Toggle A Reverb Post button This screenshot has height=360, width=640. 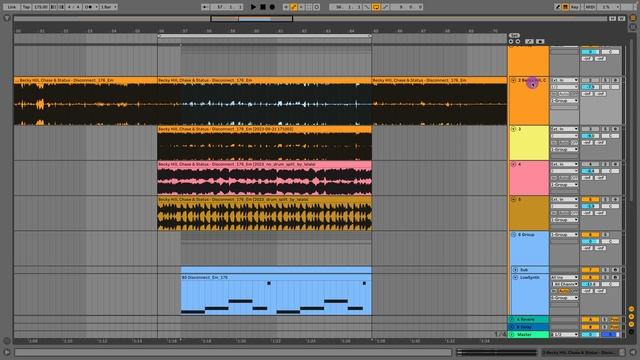click(x=615, y=320)
